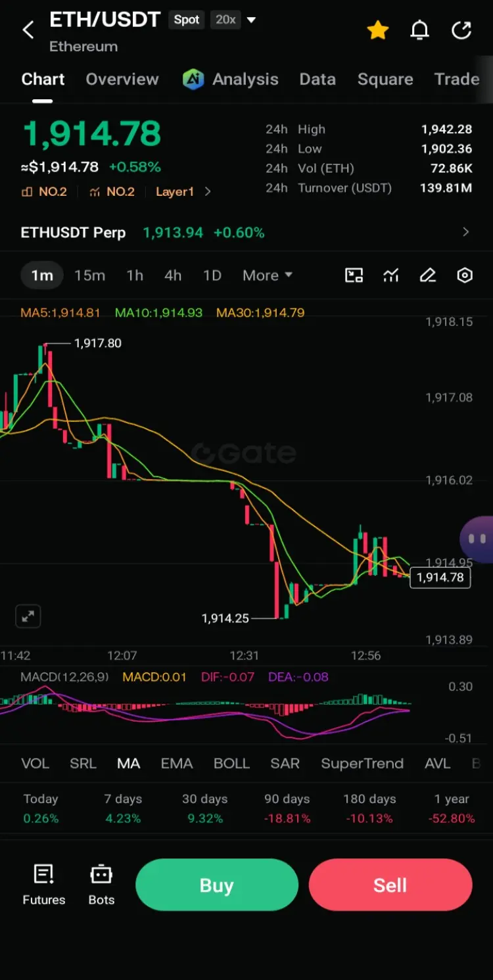This screenshot has height=980, width=493.
Task: Toggle the MA indicator
Action: click(x=129, y=764)
